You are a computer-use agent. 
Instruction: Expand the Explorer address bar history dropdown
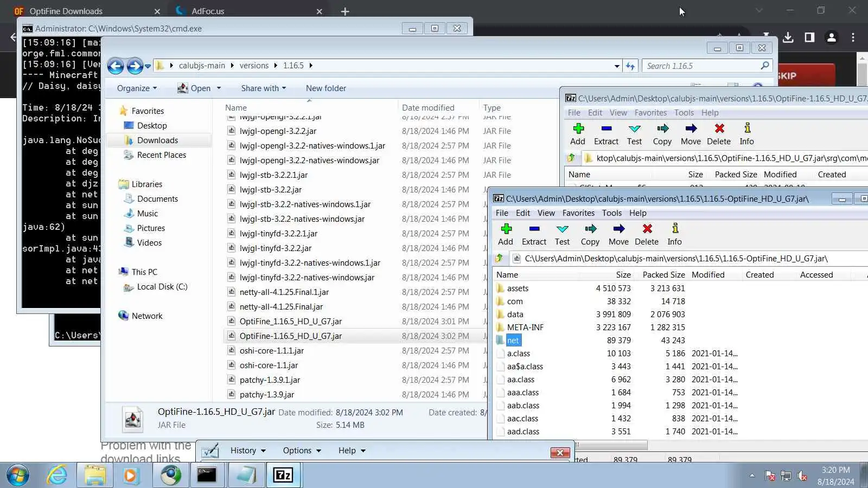pos(617,66)
